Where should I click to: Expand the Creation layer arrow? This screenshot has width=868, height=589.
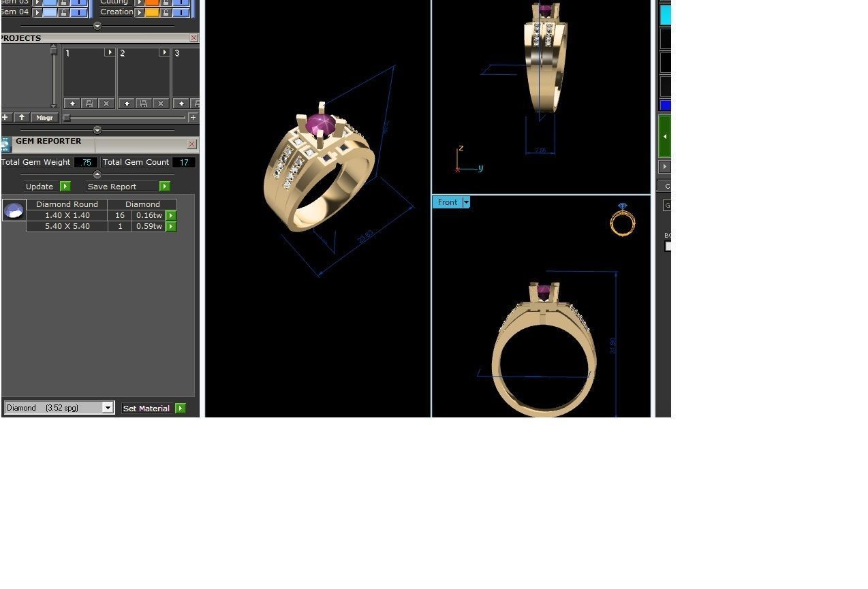point(139,12)
